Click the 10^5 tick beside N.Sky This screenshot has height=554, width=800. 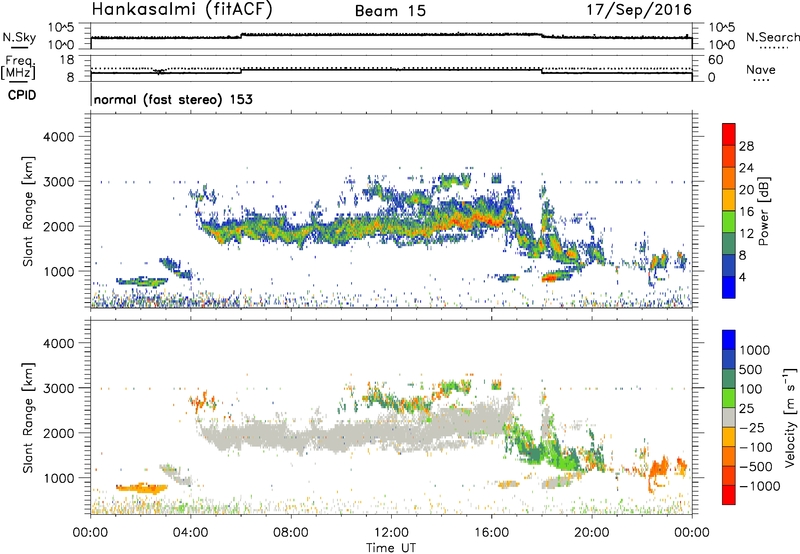pos(61,28)
